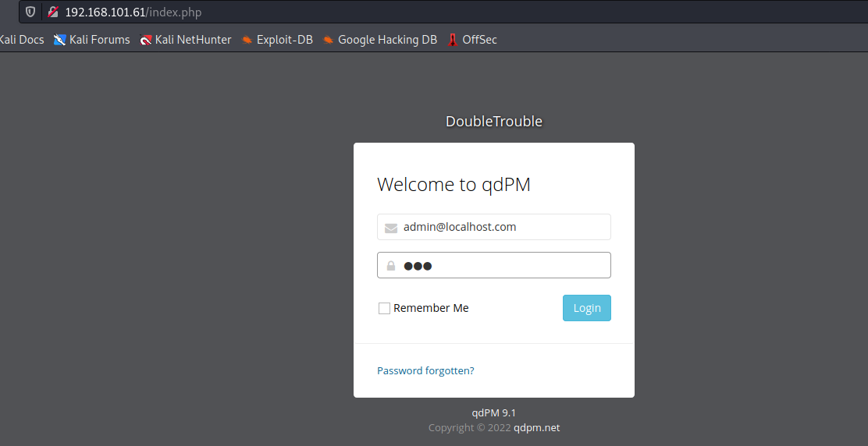Click the OffSec bookmark favicon
This screenshot has width=868, height=446.
(x=453, y=40)
